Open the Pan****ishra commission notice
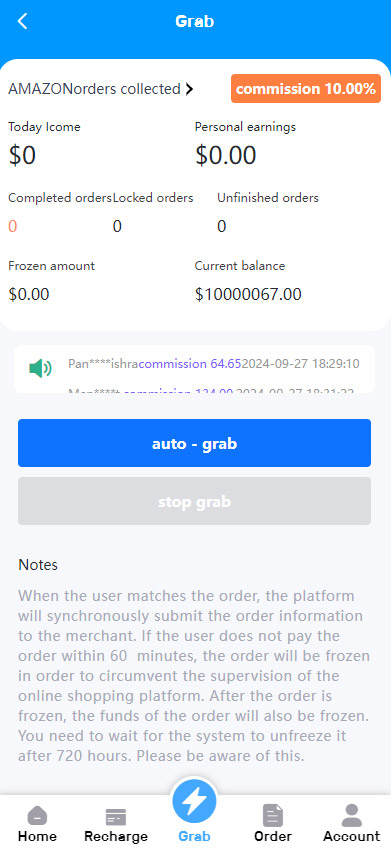This screenshot has height=849, width=391. pyautogui.click(x=213, y=364)
